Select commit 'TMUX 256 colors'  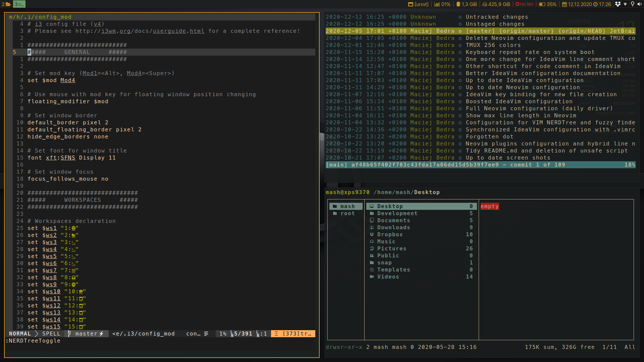[493, 45]
